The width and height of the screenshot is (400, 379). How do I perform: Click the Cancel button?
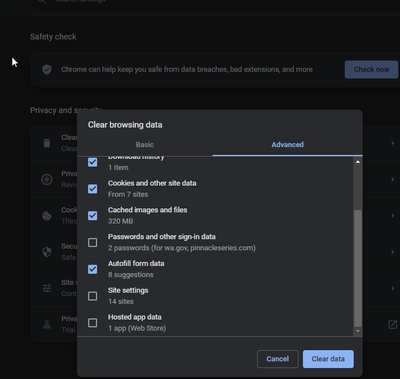[x=278, y=359]
